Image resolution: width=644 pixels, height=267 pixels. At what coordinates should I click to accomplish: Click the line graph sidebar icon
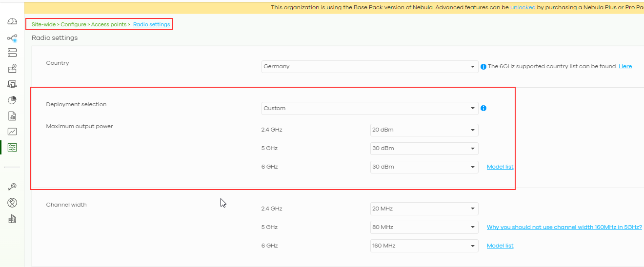point(12,132)
